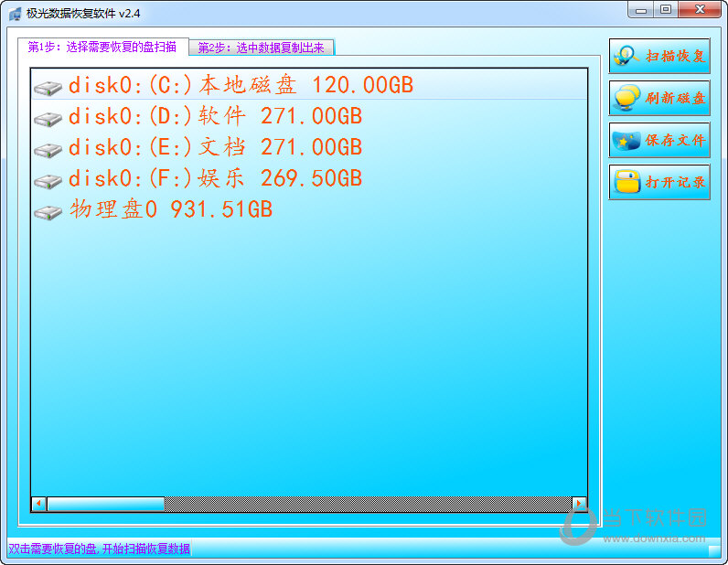Click the left arrow of horizontal scrollbar
This screenshot has height=565, width=728.
(39, 504)
